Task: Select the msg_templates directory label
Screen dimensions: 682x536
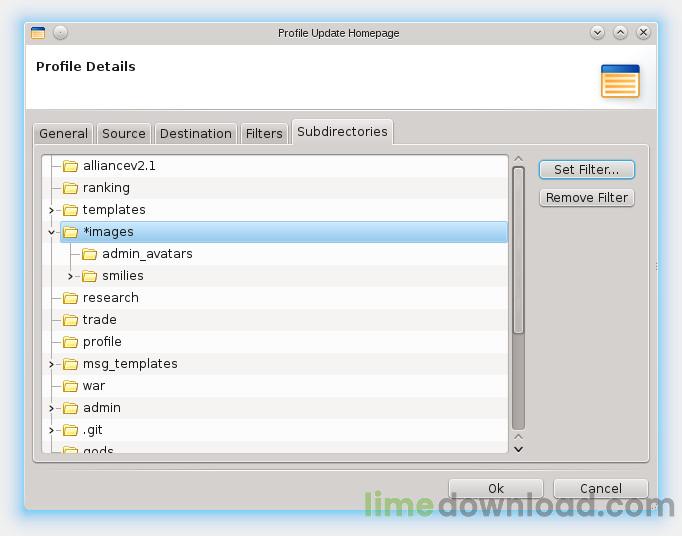Action: (130, 364)
